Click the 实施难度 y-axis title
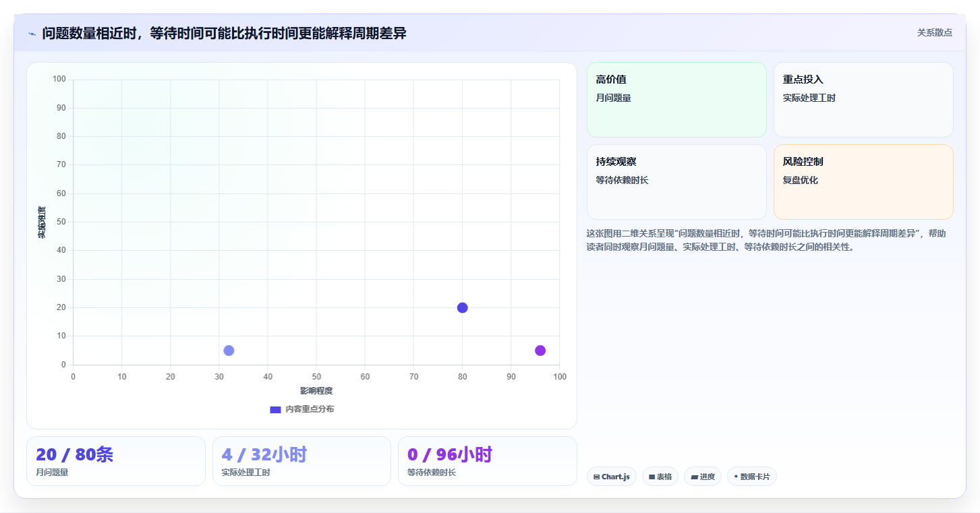The image size is (980, 513). pyautogui.click(x=42, y=222)
